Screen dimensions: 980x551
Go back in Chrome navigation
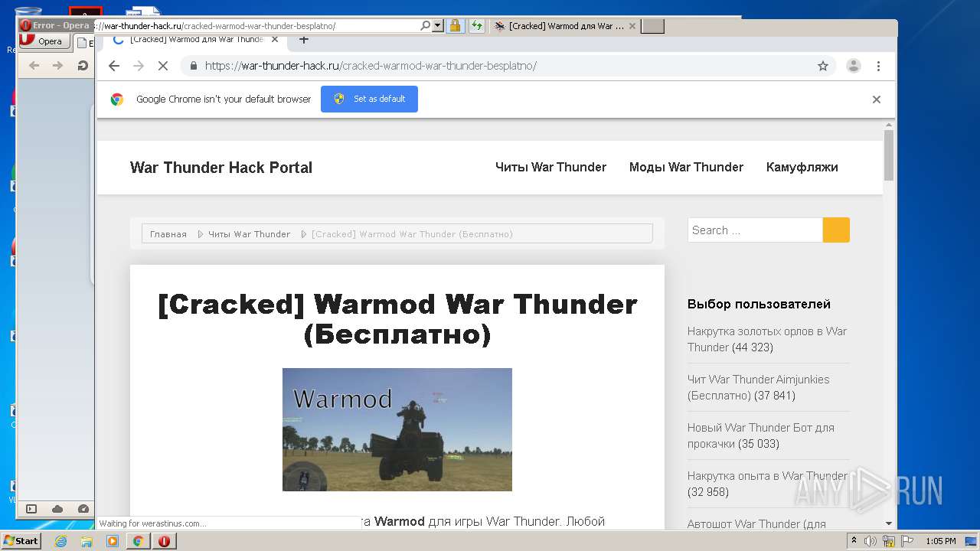point(114,66)
